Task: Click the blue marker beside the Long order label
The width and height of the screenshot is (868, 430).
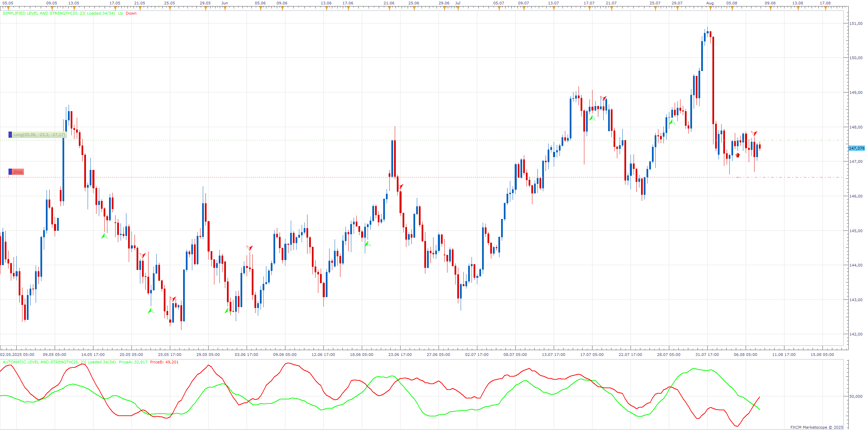Action: coord(10,135)
